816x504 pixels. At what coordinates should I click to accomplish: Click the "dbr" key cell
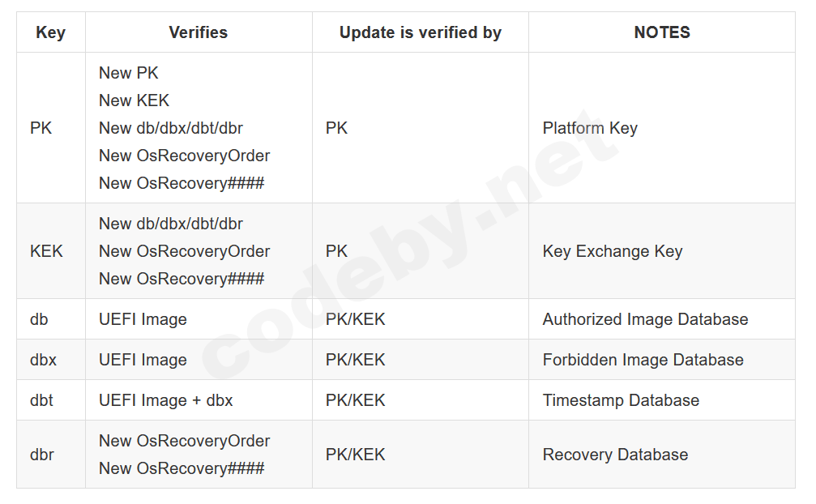42,455
